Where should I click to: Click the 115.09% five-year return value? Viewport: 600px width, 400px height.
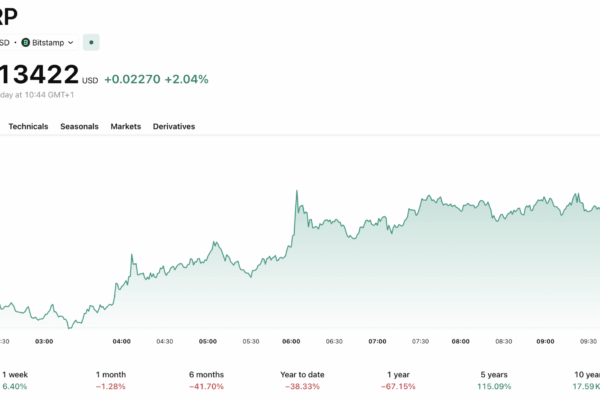point(494,386)
